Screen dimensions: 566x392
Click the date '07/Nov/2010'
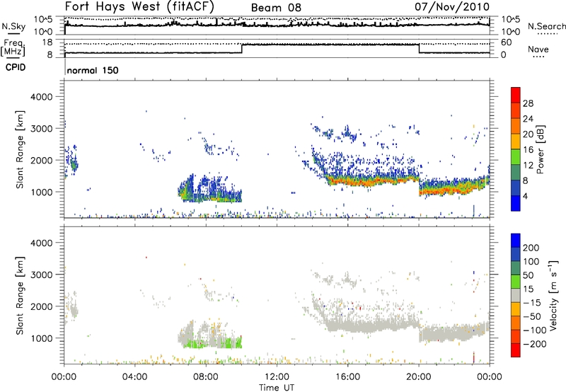[x=452, y=6]
